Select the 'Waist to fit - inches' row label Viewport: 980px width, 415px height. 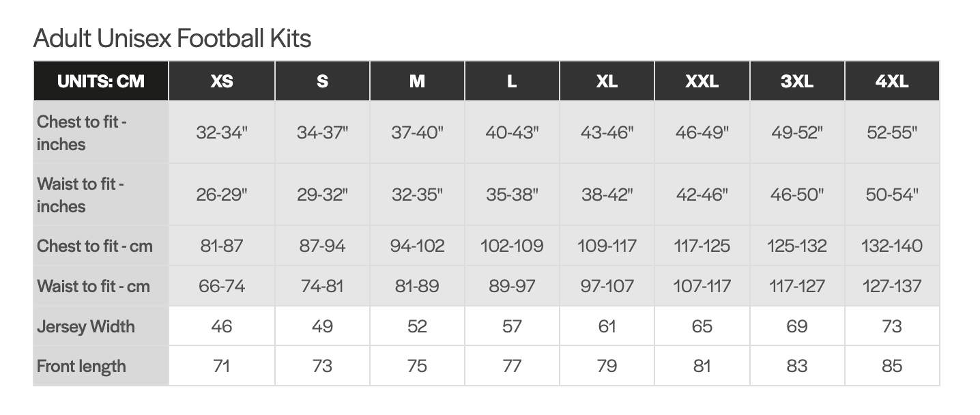[81, 195]
